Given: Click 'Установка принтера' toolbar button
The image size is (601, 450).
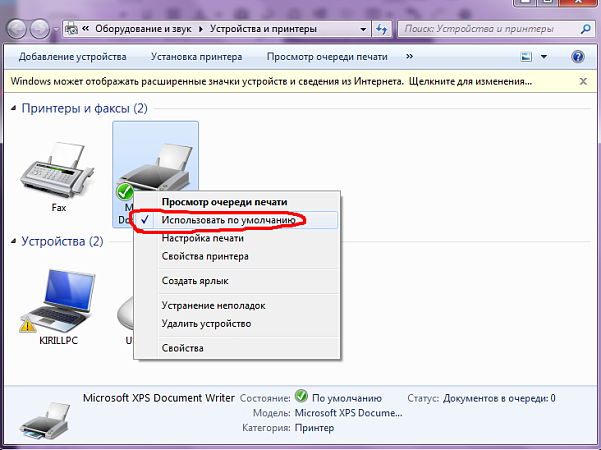Looking at the screenshot, I should click(x=196, y=57).
